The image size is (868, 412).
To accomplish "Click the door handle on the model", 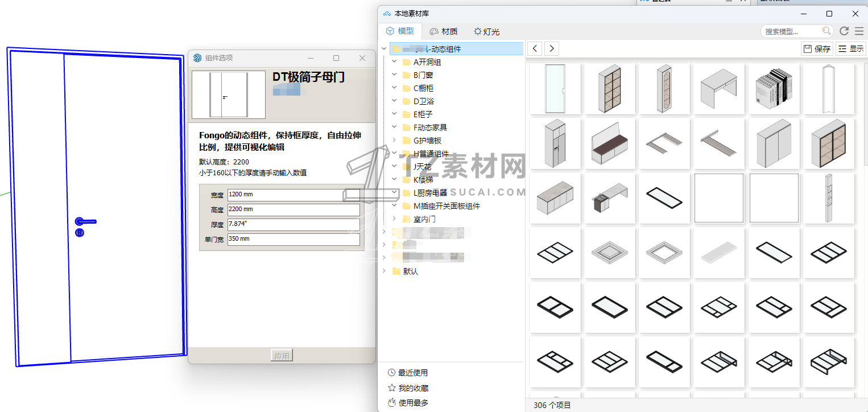I will (85, 222).
